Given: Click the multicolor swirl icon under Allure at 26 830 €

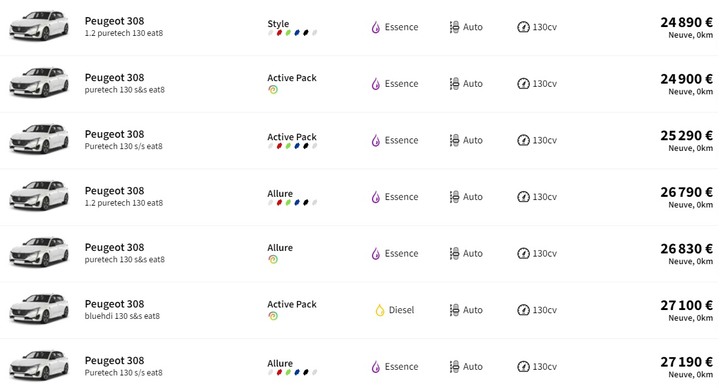Looking at the screenshot, I should pyautogui.click(x=273, y=259).
